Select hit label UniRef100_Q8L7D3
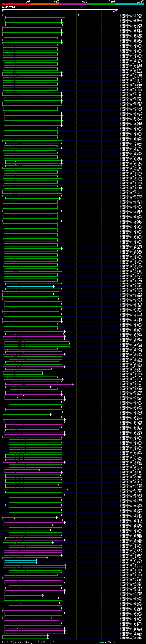This screenshot has height=644, width=146. click(131, 306)
